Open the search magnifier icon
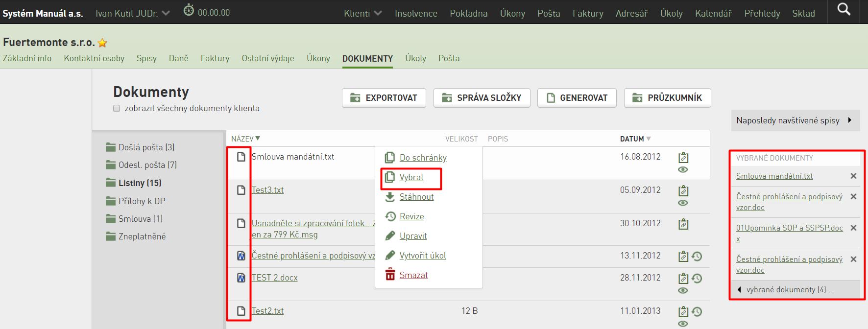The width and height of the screenshot is (868, 329). [844, 9]
